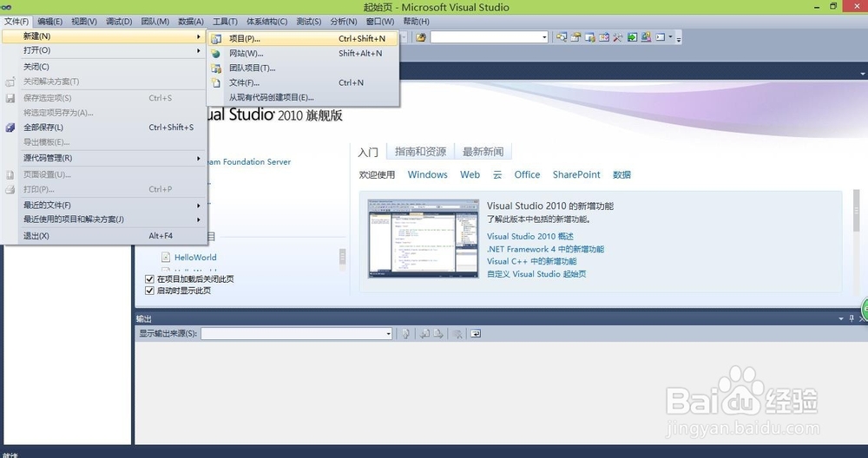The height and width of the screenshot is (458, 868).
Task: Click the Find Message in Code output icon
Action: click(405, 334)
